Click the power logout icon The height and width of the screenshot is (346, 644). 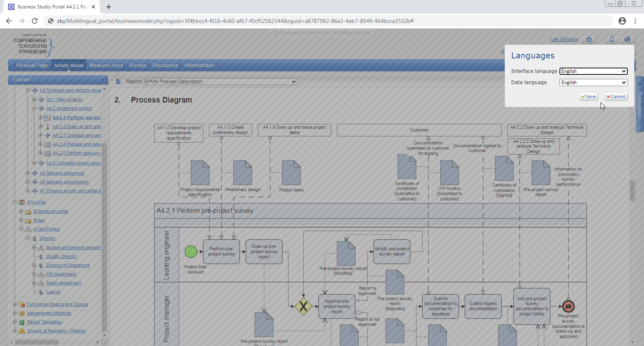click(x=589, y=39)
